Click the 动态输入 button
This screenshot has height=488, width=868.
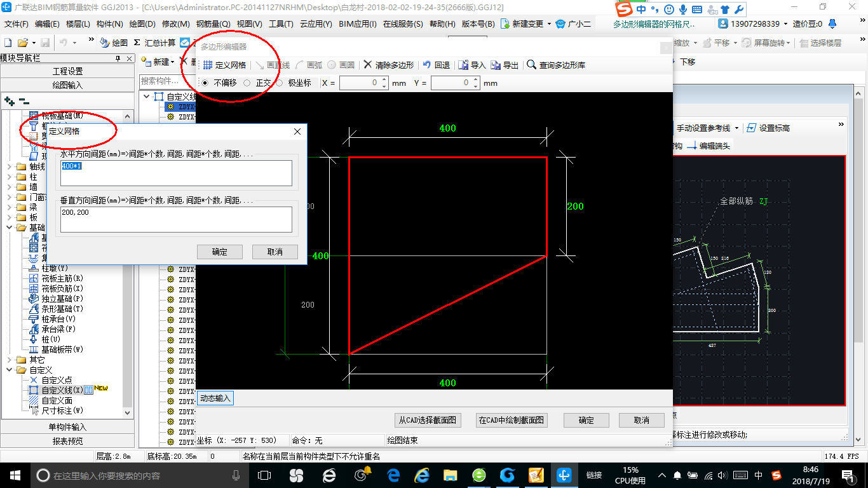215,398
